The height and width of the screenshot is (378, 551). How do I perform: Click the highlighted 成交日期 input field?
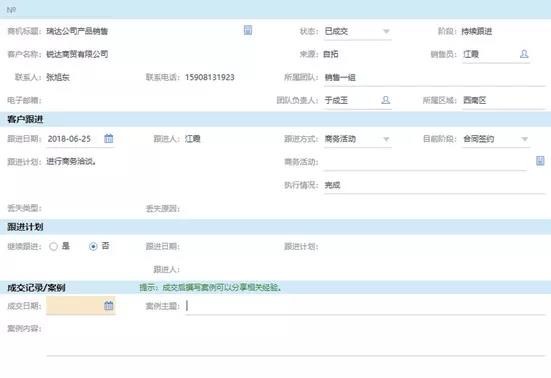(x=81, y=305)
